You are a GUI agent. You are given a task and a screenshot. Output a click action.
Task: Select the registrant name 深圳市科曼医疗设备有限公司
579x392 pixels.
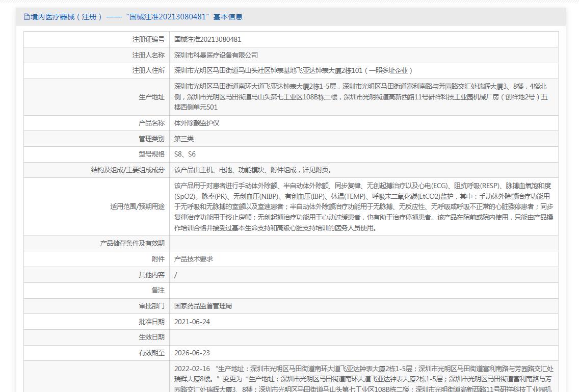pyautogui.click(x=216, y=55)
